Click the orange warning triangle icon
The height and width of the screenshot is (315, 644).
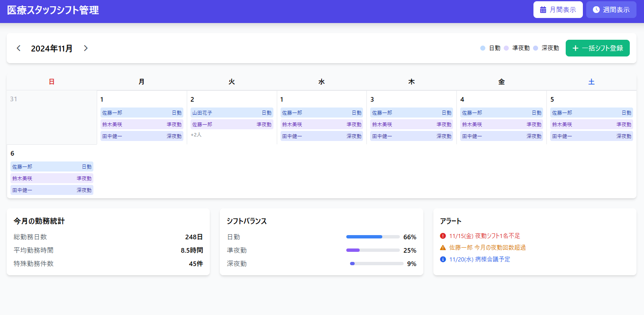click(443, 248)
